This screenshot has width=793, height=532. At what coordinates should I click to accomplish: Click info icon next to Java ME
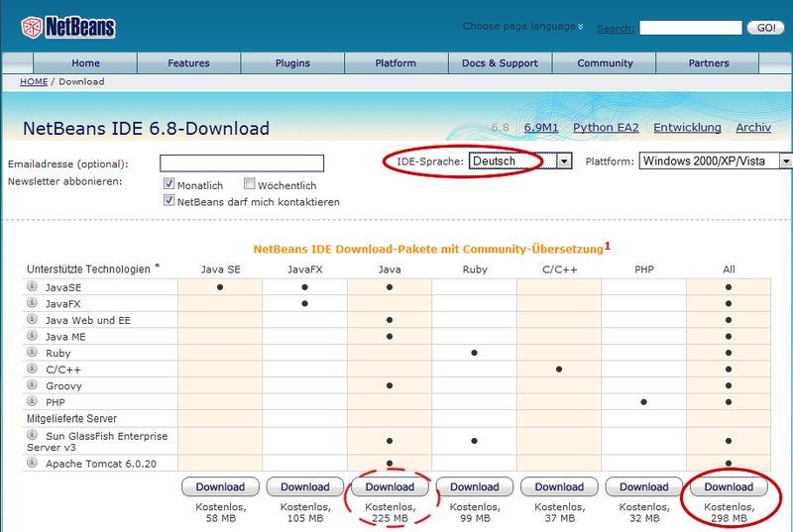pyautogui.click(x=32, y=336)
